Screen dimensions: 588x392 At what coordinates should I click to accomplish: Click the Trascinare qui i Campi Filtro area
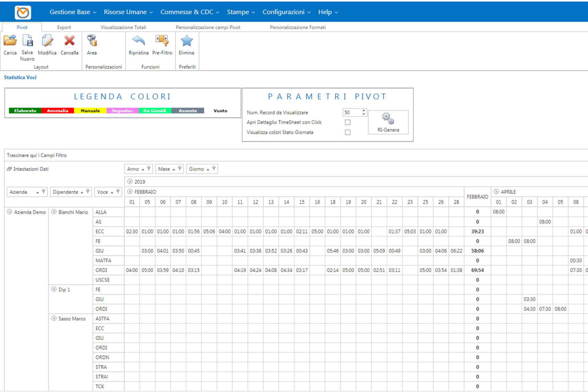click(x=296, y=155)
